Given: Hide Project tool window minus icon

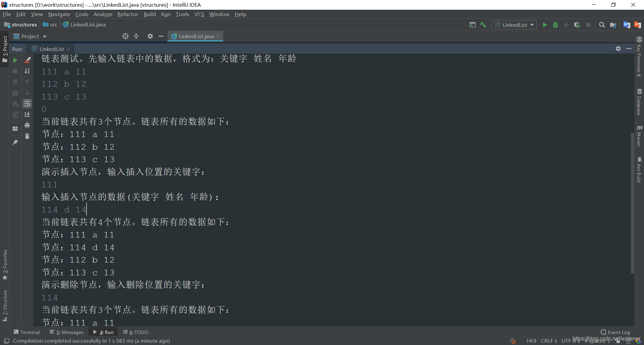Looking at the screenshot, I should (x=161, y=36).
